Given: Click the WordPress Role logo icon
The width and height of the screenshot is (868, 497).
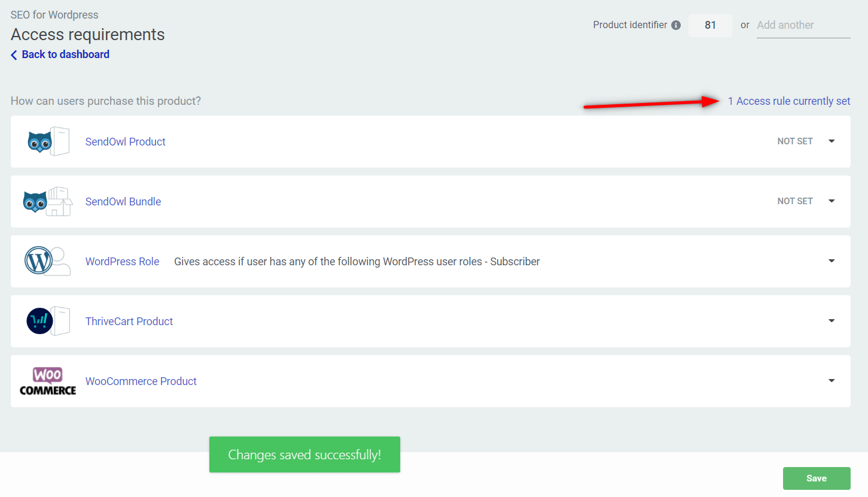Looking at the screenshot, I should (39, 262).
